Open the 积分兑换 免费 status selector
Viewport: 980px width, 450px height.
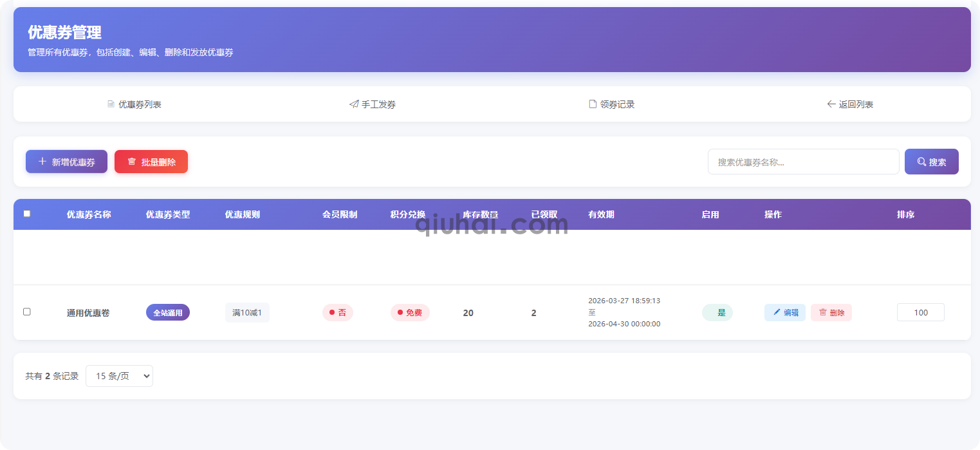pyautogui.click(x=410, y=312)
